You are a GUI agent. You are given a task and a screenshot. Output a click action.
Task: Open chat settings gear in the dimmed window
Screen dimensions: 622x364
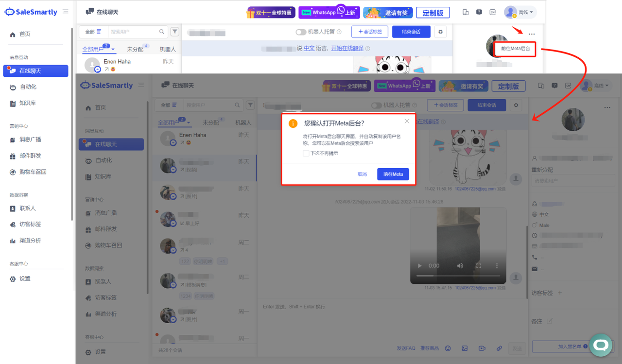pyautogui.click(x=516, y=105)
